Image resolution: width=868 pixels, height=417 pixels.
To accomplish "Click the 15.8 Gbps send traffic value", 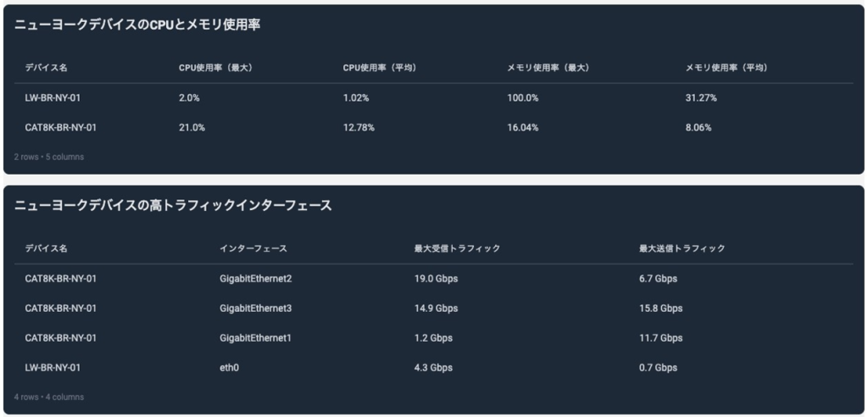I will (x=660, y=308).
